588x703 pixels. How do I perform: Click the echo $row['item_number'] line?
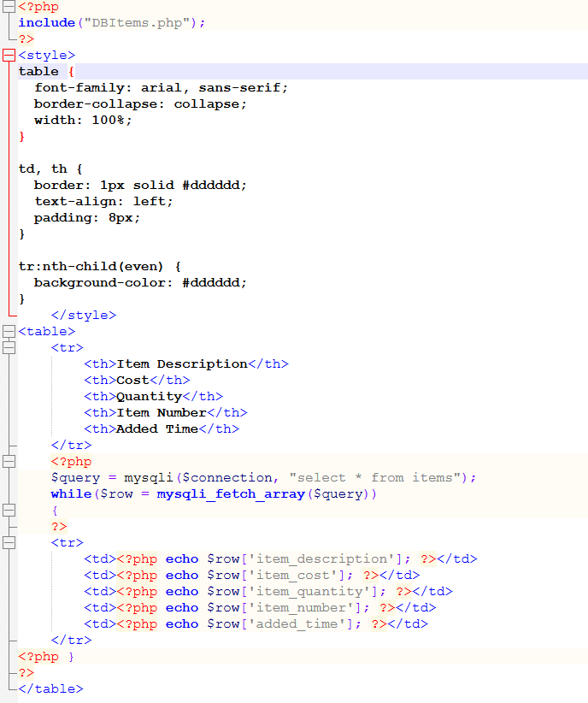(x=260, y=607)
